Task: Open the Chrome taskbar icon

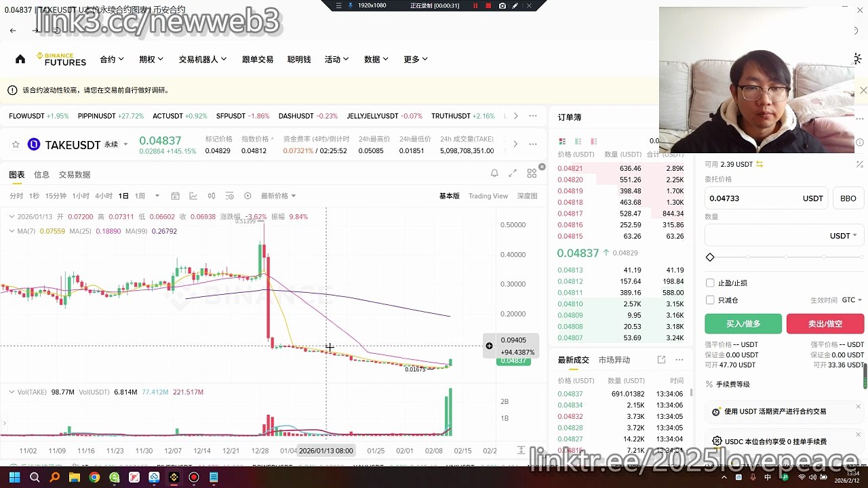Action: tap(94, 477)
